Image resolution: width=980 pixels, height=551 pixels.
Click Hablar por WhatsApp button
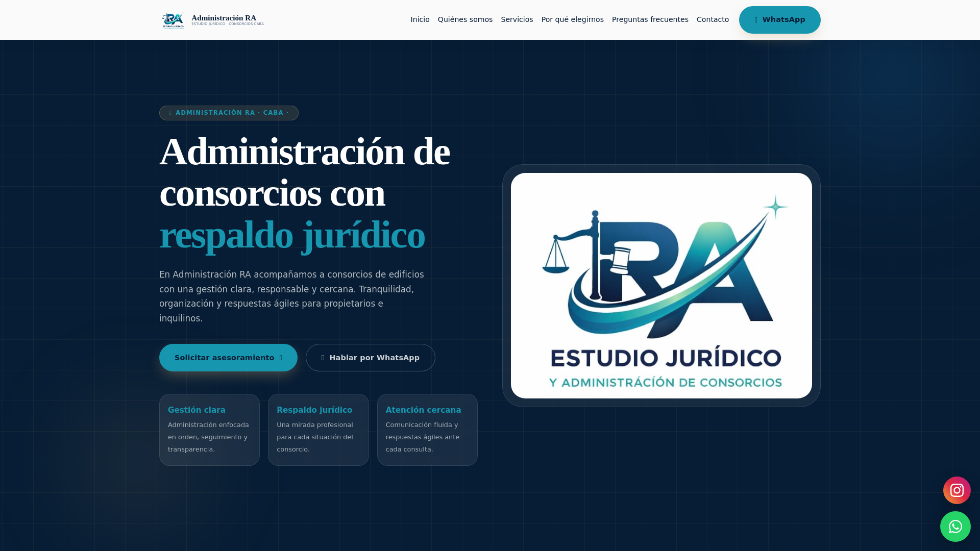370,358
